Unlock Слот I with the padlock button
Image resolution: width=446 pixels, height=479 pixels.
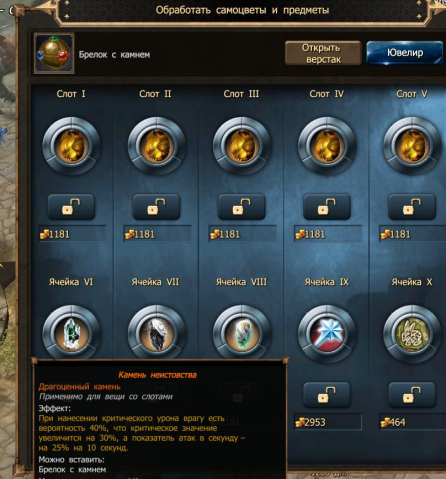click(x=71, y=207)
